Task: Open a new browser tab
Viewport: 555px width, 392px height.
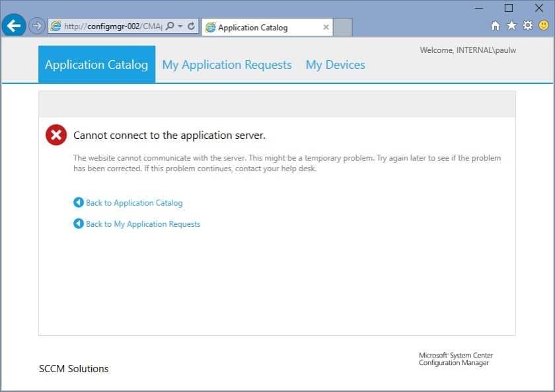Action: point(342,27)
